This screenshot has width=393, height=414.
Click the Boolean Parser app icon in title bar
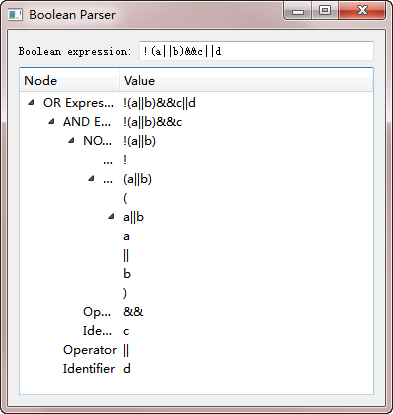(15, 15)
